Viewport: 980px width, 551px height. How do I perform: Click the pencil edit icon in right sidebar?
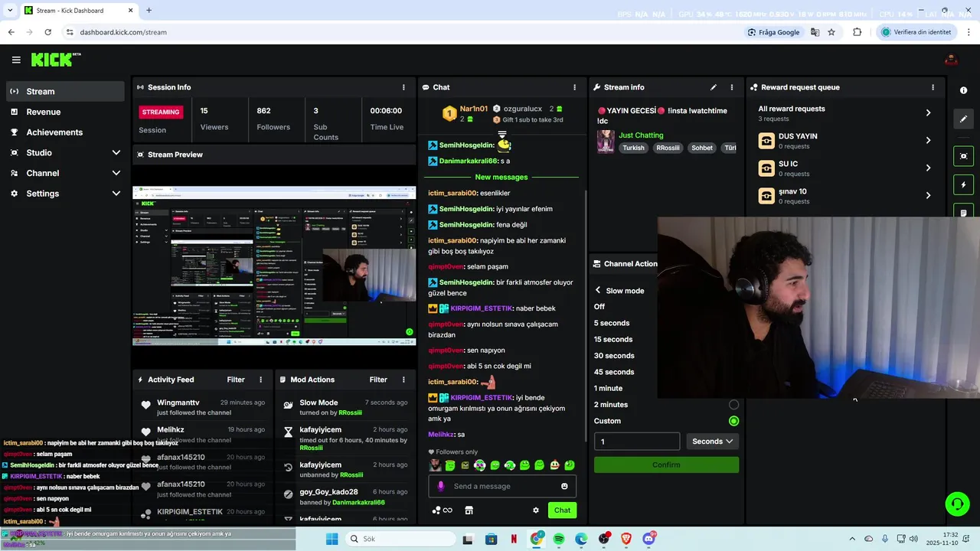click(x=963, y=119)
